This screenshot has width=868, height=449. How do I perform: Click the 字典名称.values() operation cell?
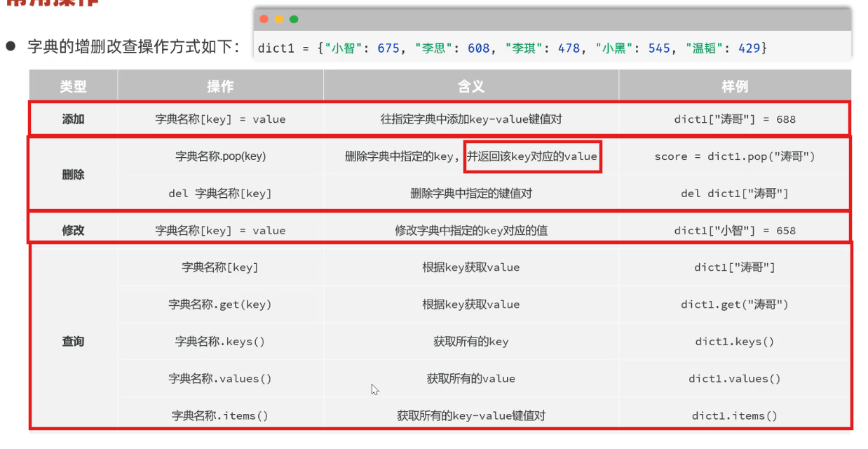(220, 379)
